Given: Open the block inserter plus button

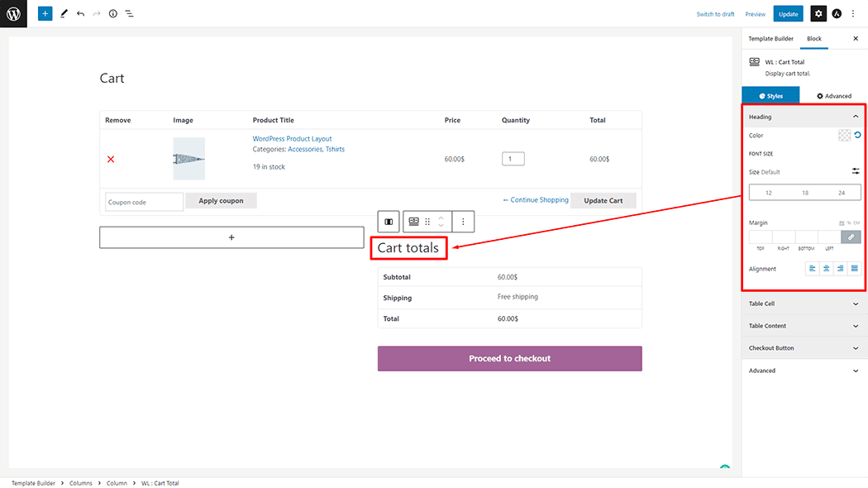Looking at the screenshot, I should pos(45,14).
